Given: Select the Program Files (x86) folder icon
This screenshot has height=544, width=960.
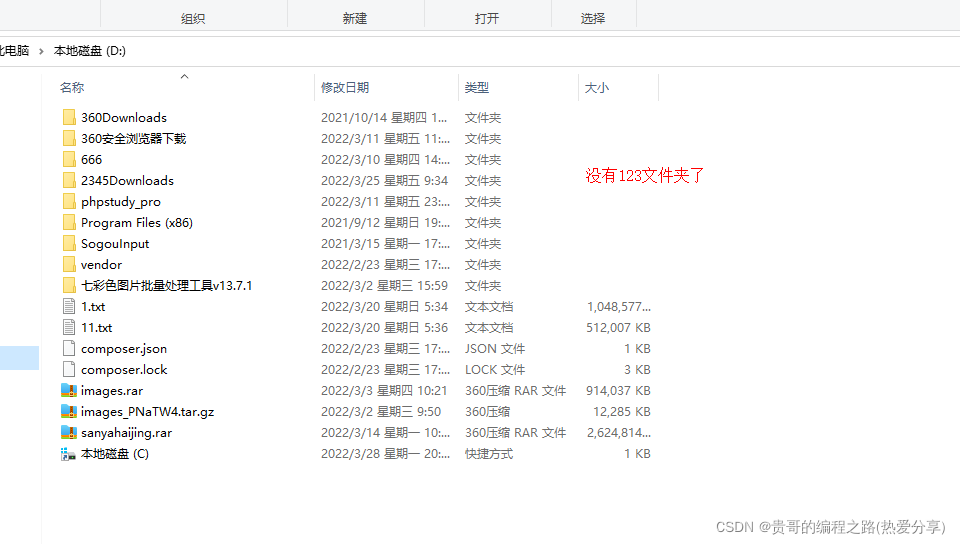Looking at the screenshot, I should click(x=69, y=222).
